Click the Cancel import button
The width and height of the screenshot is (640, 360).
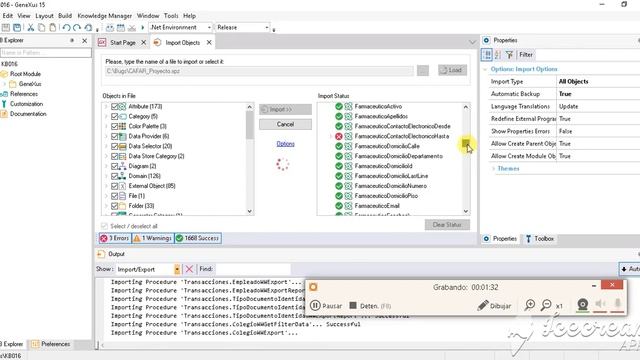click(x=285, y=124)
